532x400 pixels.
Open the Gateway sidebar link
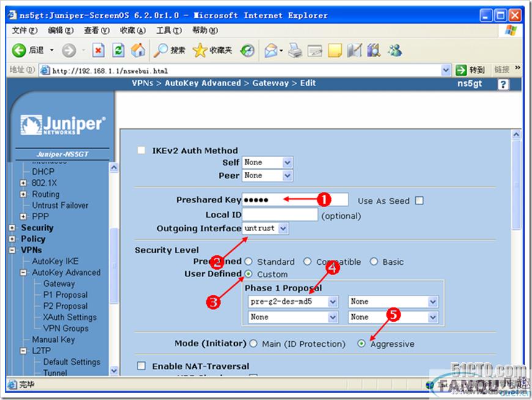coord(59,284)
